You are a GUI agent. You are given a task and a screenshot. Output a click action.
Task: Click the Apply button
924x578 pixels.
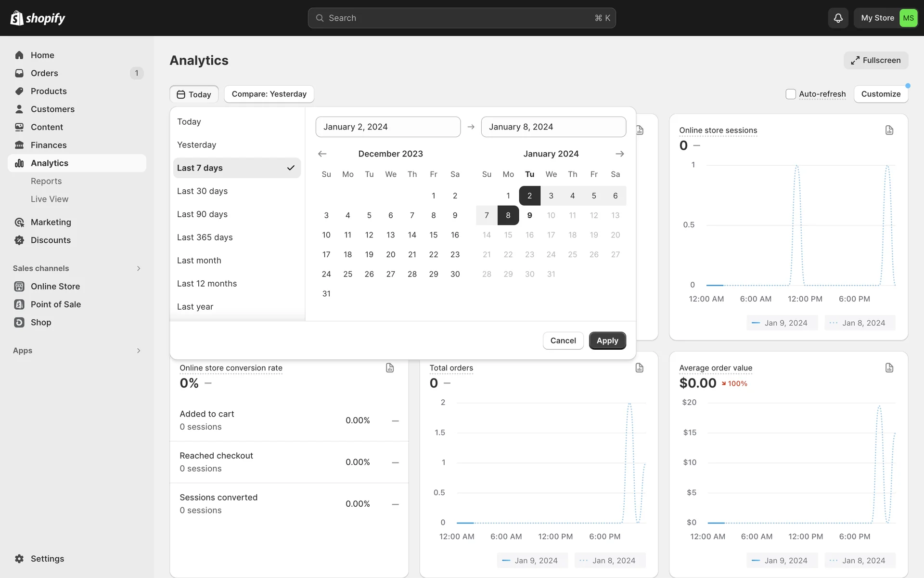tap(607, 341)
